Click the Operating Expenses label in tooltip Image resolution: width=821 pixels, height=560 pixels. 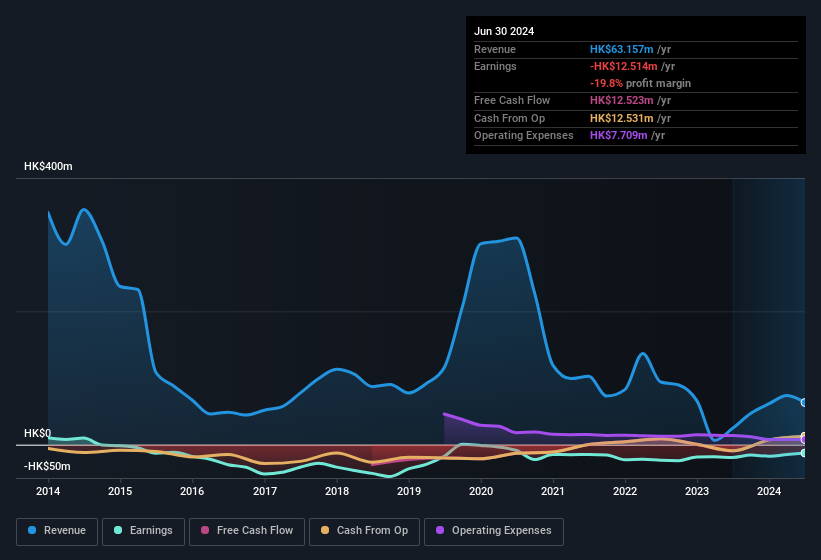point(524,135)
